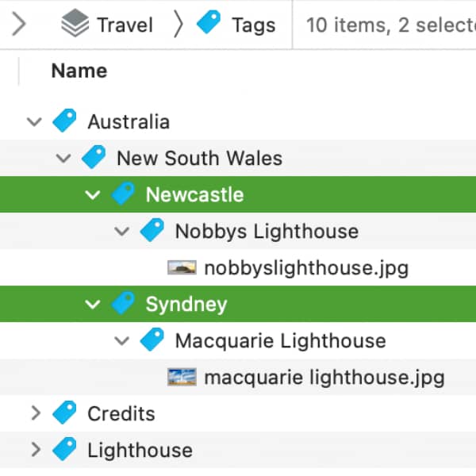Select the macquarie lighthouse.jpg thumbnail
The height and width of the screenshot is (476, 476).
point(182,377)
